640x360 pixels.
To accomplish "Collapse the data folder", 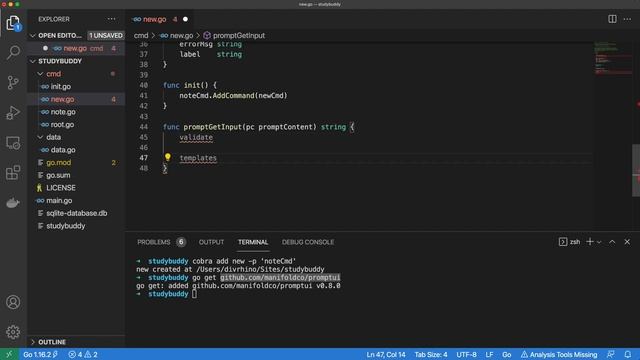I will tap(40, 137).
